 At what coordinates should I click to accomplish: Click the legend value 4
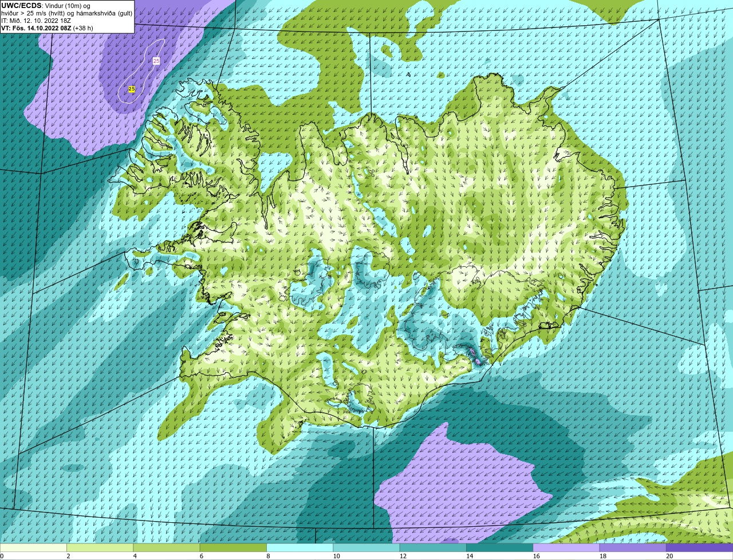pyautogui.click(x=135, y=556)
